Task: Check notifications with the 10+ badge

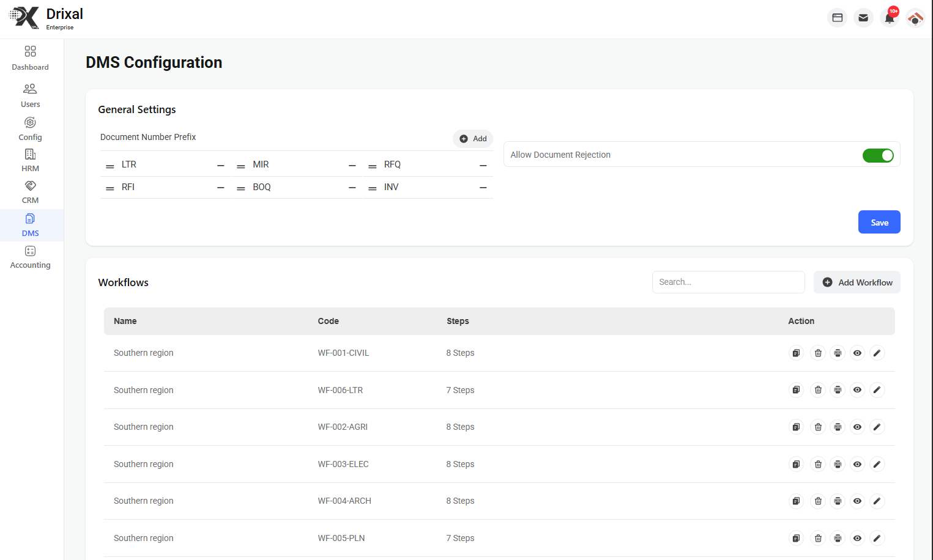Action: tap(889, 18)
